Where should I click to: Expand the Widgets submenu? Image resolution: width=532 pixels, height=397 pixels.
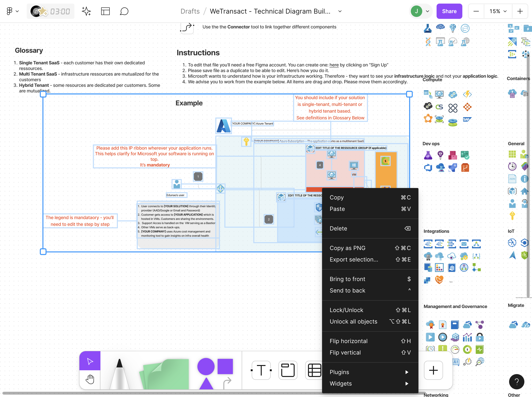(370, 384)
